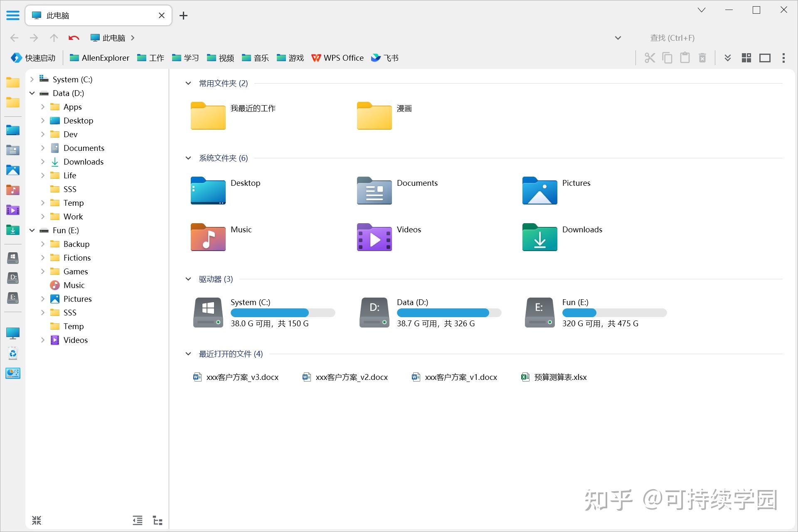Open the three-dot overflow menu in toolbar
Screen dimensions: 798x532
[x=783, y=58]
